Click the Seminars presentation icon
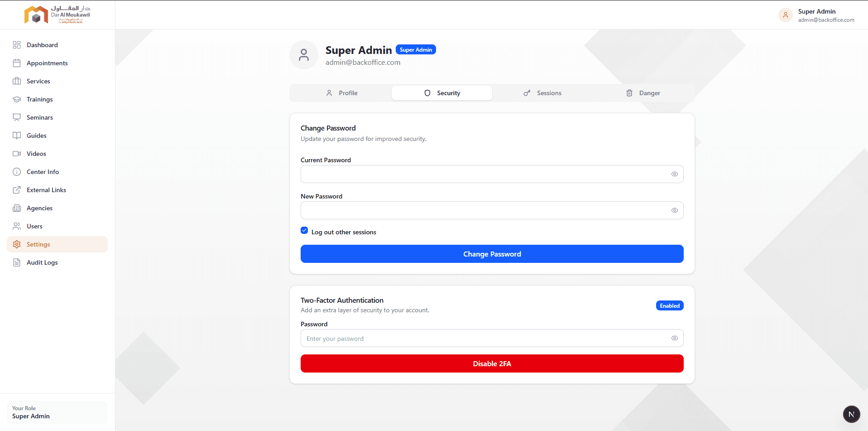This screenshot has width=868, height=431. pos(17,117)
